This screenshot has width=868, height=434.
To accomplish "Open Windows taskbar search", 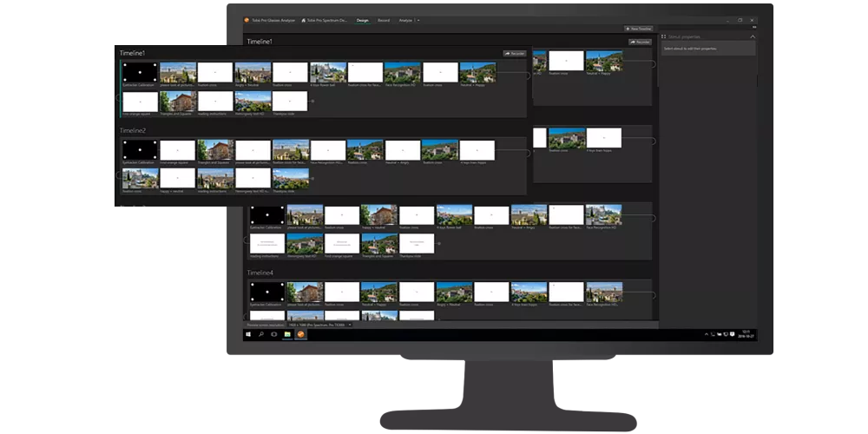I will [x=261, y=334].
